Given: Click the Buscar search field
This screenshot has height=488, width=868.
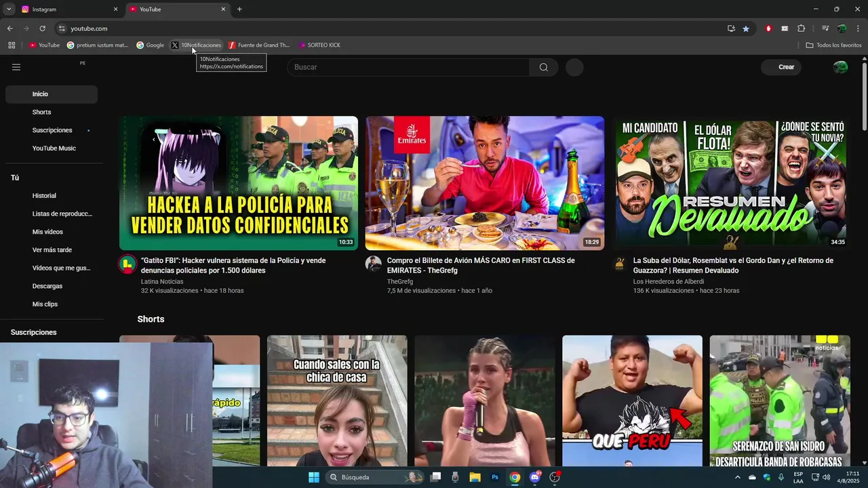Looking at the screenshot, I should click(408, 67).
